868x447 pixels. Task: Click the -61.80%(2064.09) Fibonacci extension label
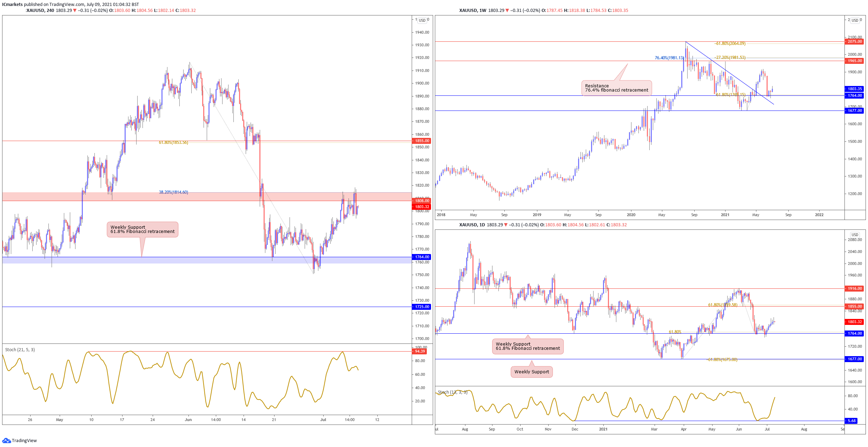(730, 44)
